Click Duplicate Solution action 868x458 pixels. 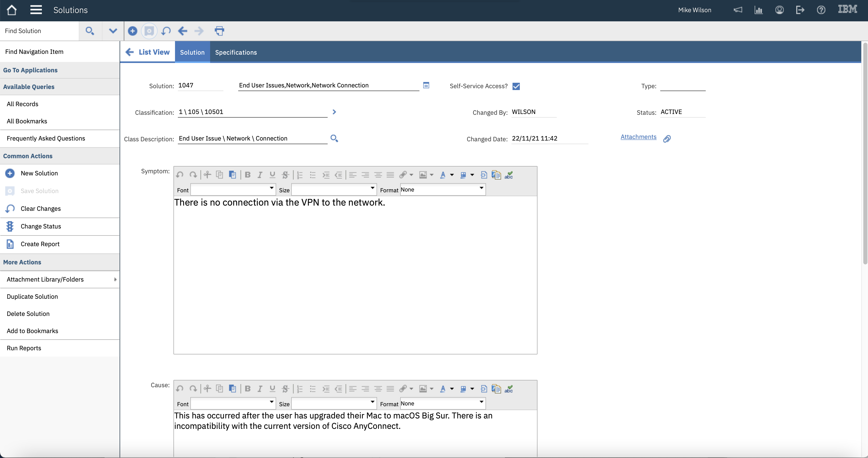(32, 297)
